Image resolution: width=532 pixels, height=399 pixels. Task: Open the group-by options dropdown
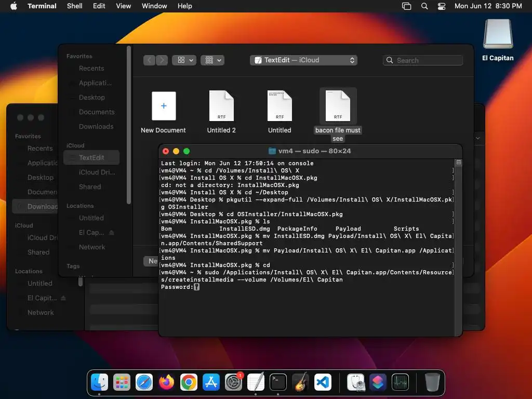coord(212,60)
